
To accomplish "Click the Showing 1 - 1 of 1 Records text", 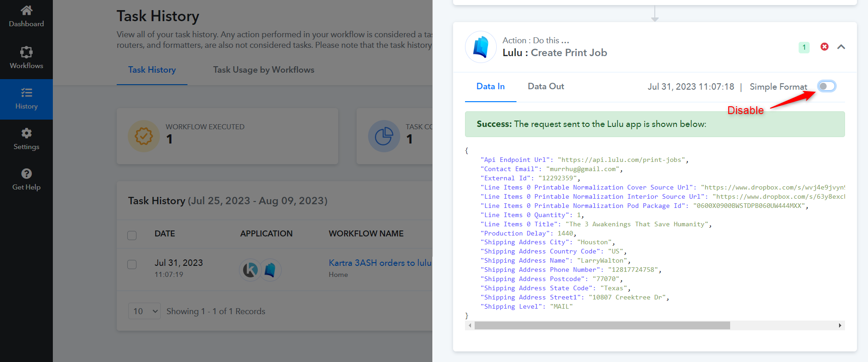I will [x=216, y=311].
